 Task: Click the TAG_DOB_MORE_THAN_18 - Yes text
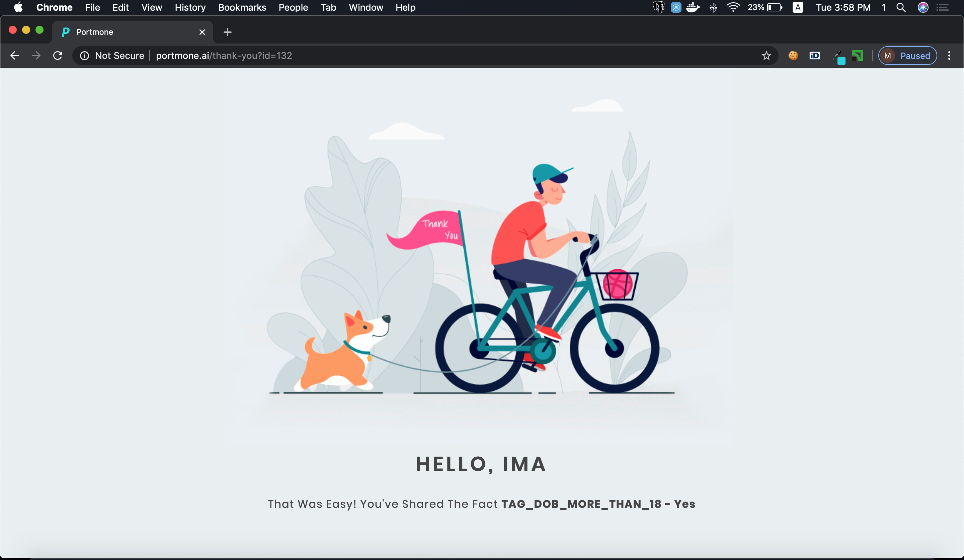click(598, 504)
